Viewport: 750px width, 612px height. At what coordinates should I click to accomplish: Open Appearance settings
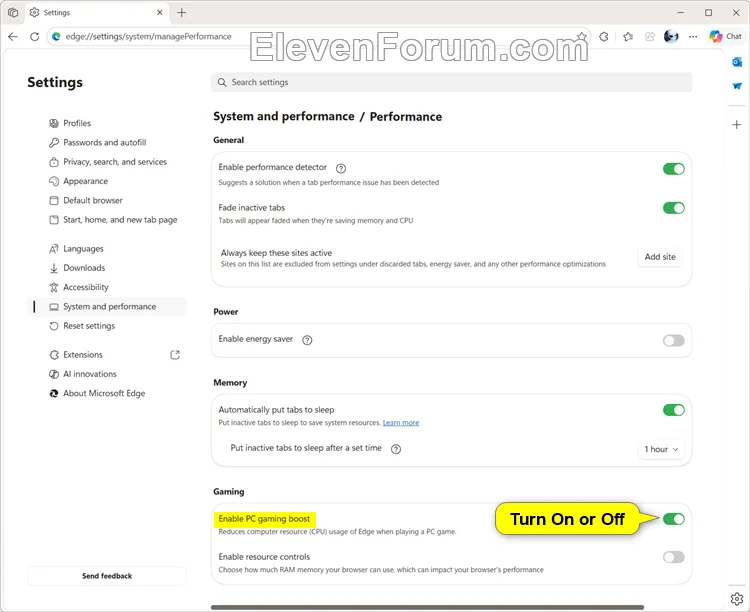[108, 181]
